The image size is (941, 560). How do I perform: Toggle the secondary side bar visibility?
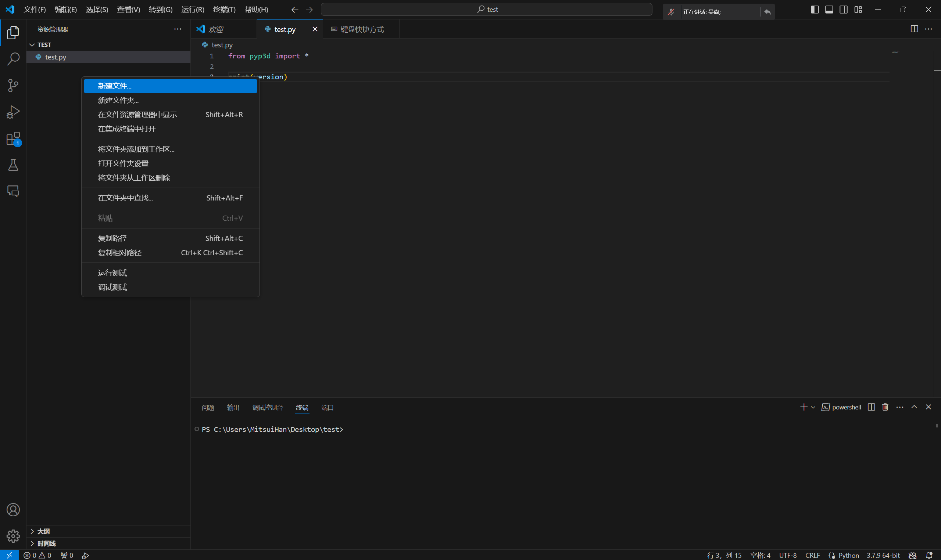[843, 10]
